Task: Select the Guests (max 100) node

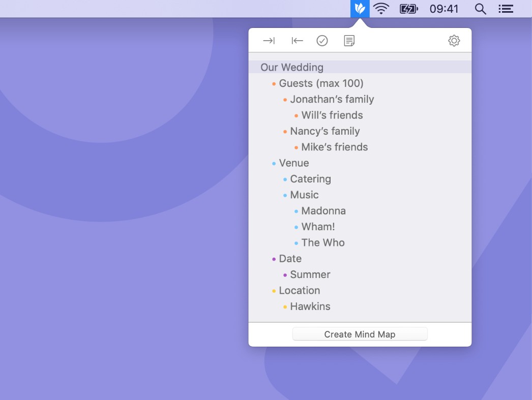Action: (321, 83)
